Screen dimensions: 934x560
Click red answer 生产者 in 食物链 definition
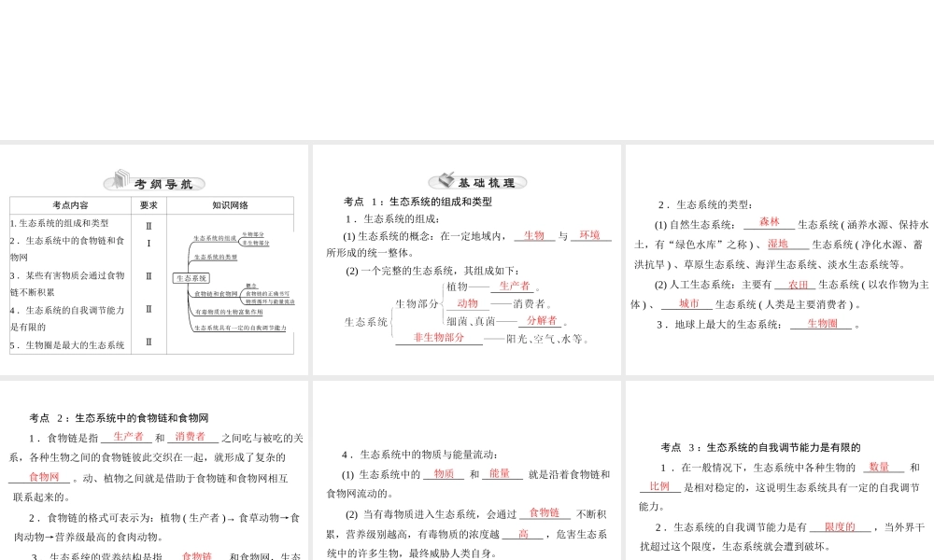(x=129, y=436)
